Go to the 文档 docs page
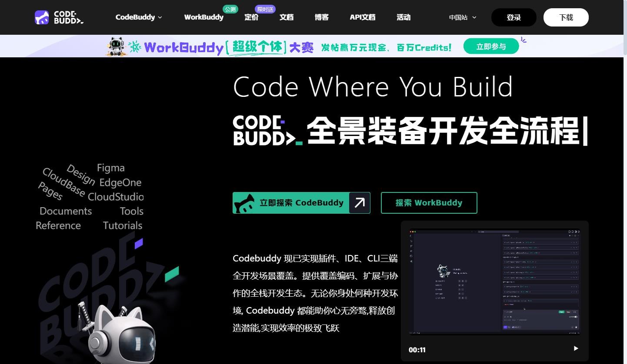This screenshot has width=627, height=364. (x=287, y=17)
